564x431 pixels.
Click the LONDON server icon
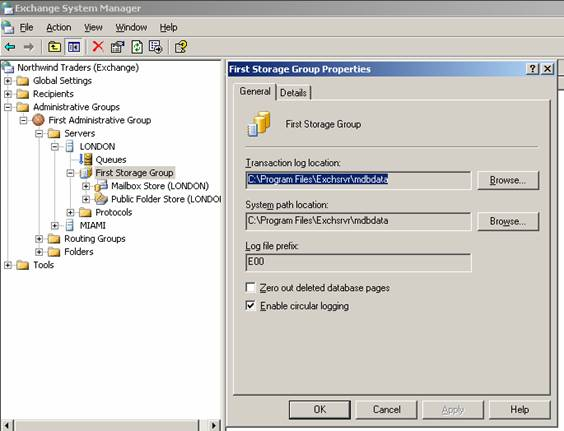(70, 146)
